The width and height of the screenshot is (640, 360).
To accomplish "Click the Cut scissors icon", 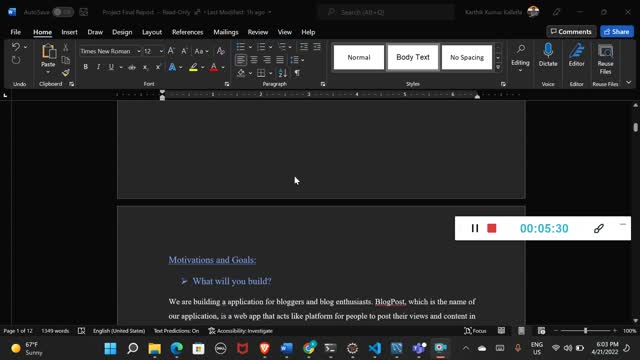I will 66,48.
